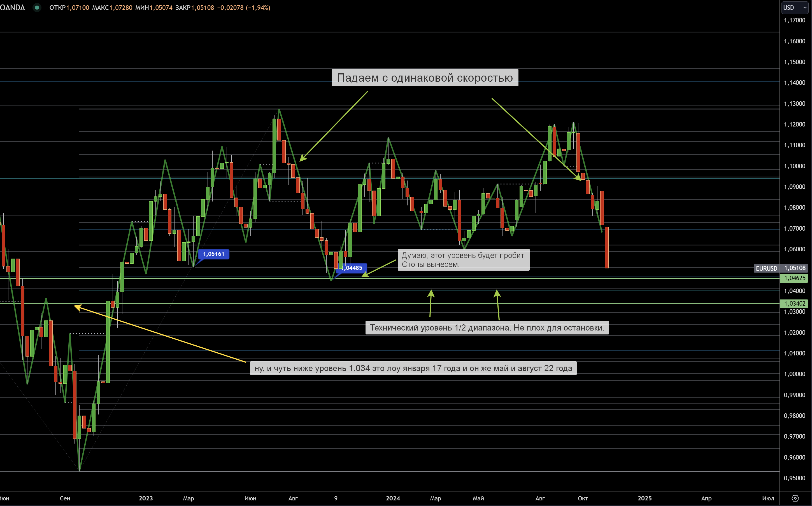Click the МИН 1,05074 low value
This screenshot has width=812, height=506.
tap(154, 7)
